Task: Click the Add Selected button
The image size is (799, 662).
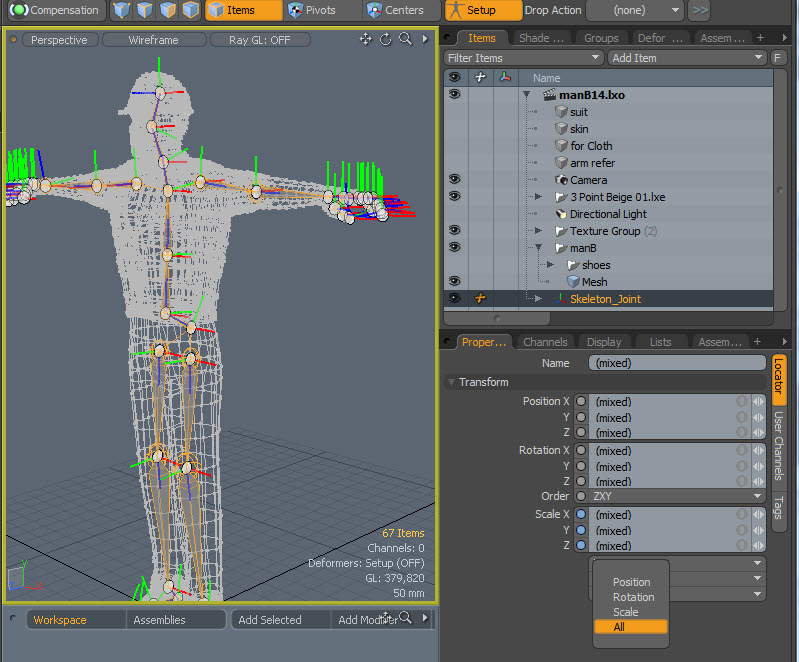Action: pos(268,620)
